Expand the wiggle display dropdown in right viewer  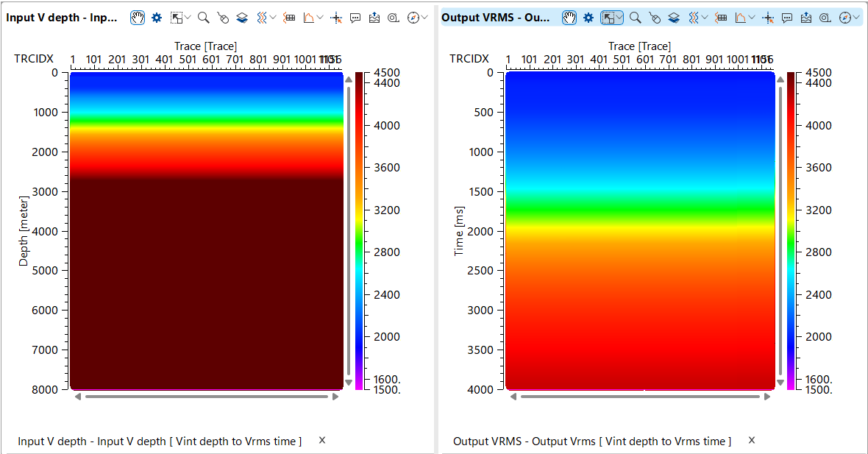[703, 17]
